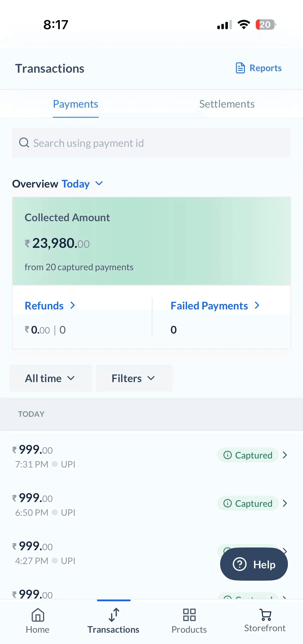Open Products grid icon
The width and height of the screenshot is (303, 644).
click(x=189, y=615)
